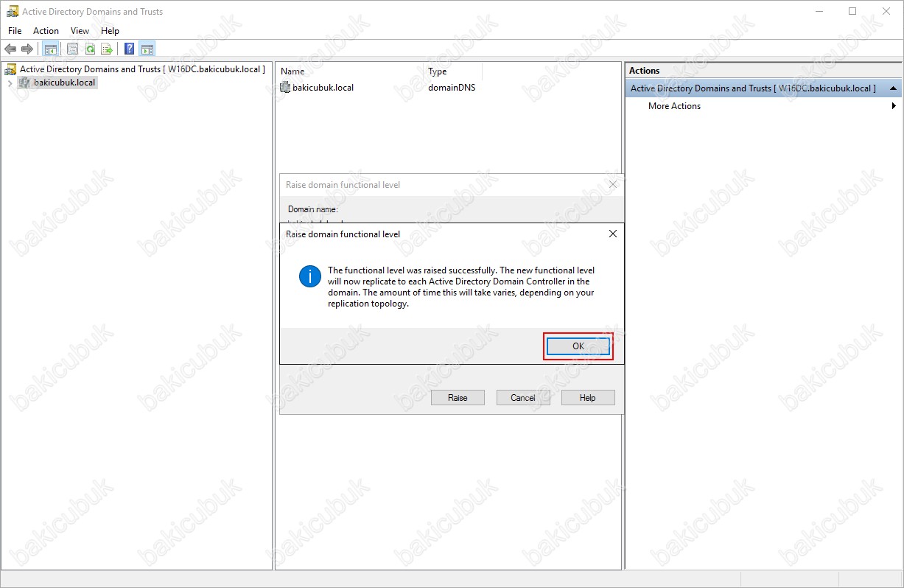904x588 pixels.
Task: Open More Actions in the Actions pane
Action: (x=674, y=106)
